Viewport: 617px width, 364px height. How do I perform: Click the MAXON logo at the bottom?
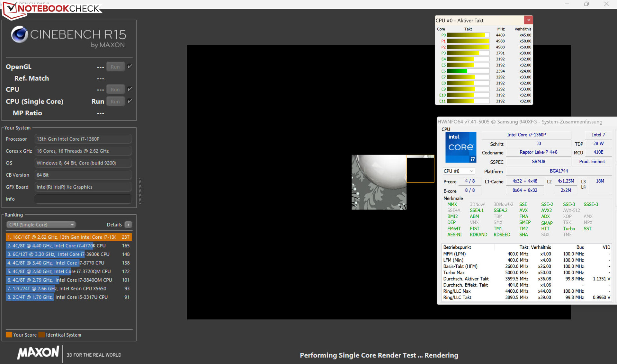click(x=38, y=353)
